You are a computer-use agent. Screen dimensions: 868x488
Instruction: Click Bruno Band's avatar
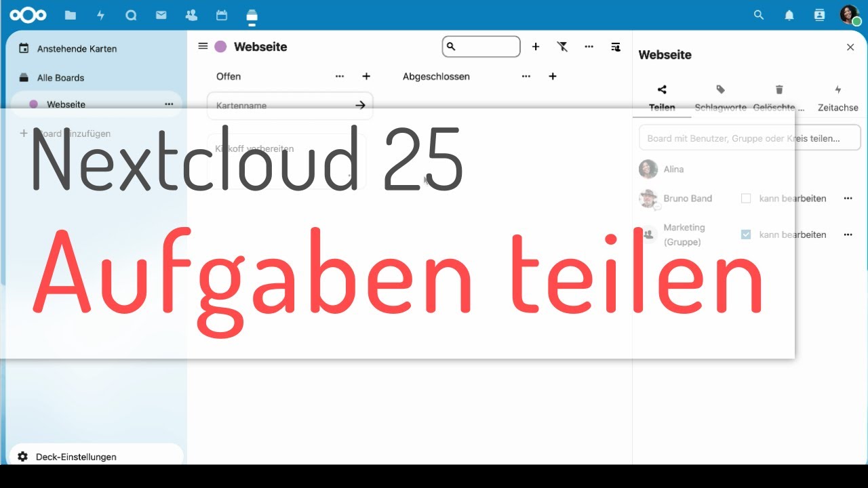[648, 199]
